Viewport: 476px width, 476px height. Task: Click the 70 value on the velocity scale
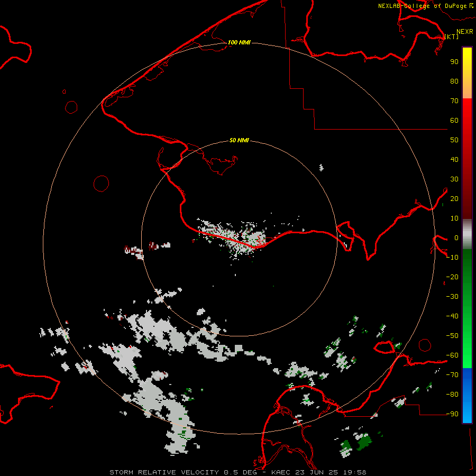[x=454, y=101]
